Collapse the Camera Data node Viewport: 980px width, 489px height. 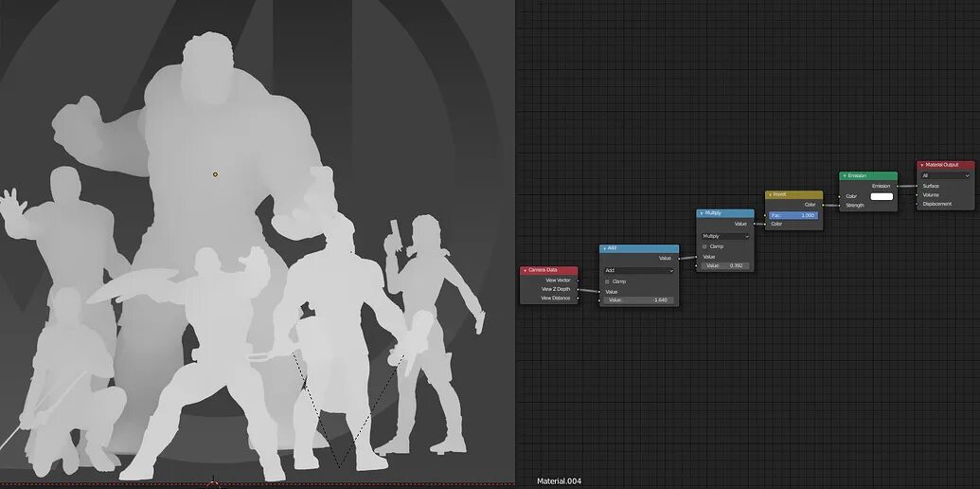pos(525,270)
